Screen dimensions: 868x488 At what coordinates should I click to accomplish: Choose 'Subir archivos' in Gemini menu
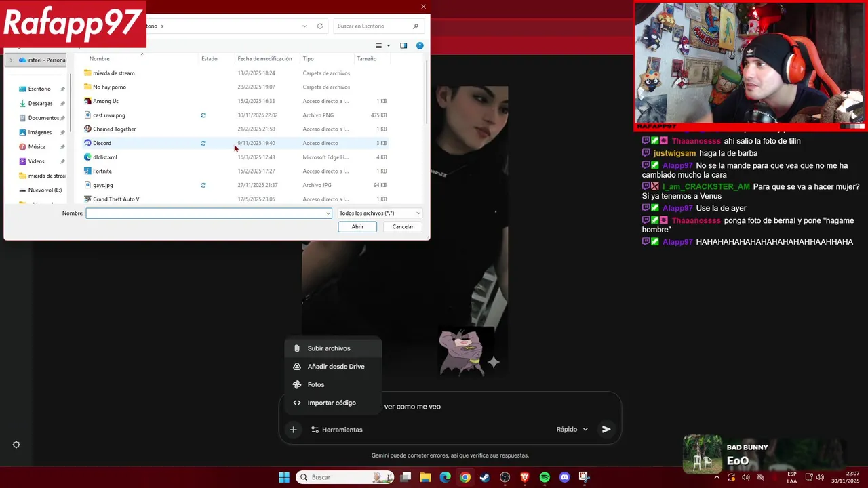pos(333,348)
